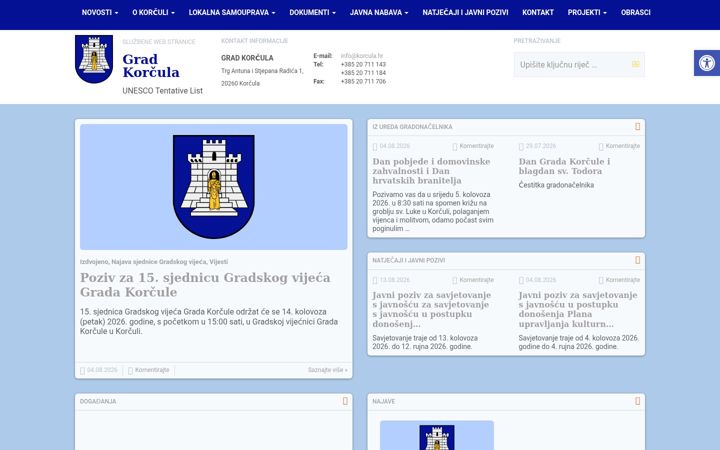
Task: Open featured article coat of arms image
Action: pyautogui.click(x=214, y=187)
